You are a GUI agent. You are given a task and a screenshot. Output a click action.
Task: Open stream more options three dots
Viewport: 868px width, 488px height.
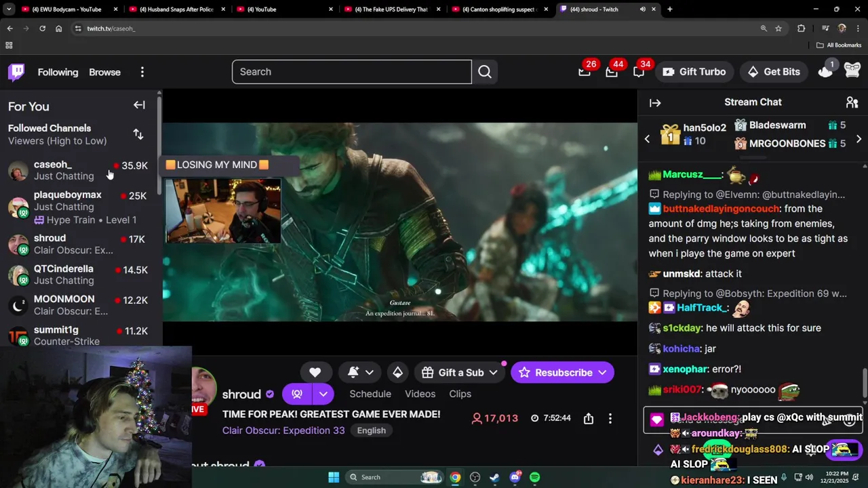(x=610, y=419)
